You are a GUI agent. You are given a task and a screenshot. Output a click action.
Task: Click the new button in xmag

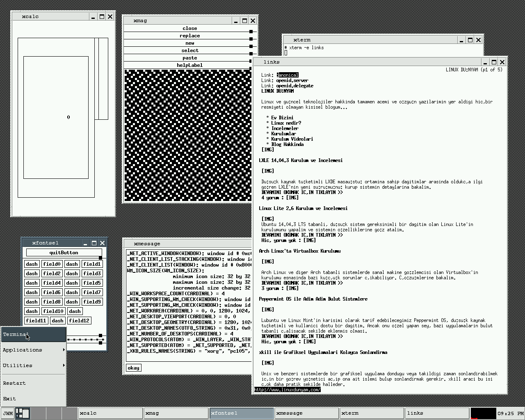point(189,43)
